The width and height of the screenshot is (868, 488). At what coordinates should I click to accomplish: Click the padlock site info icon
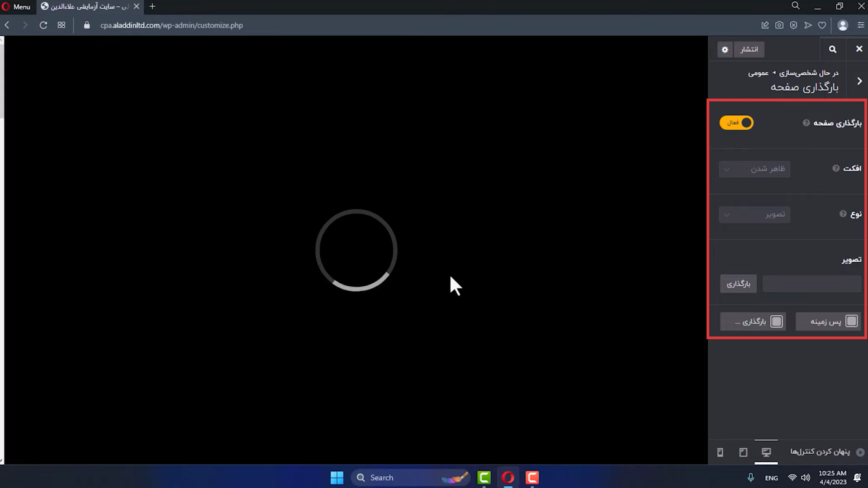coord(87,25)
